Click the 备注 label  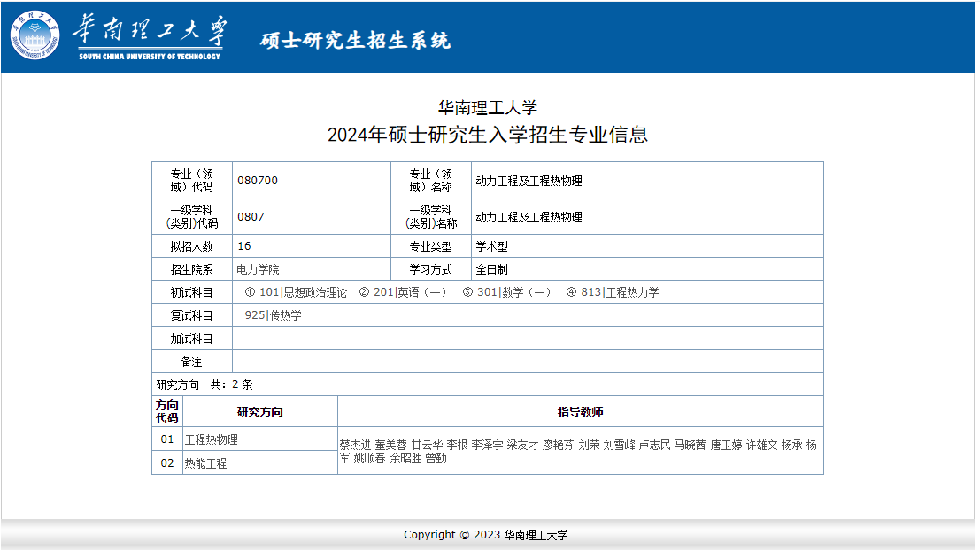pyautogui.click(x=192, y=362)
